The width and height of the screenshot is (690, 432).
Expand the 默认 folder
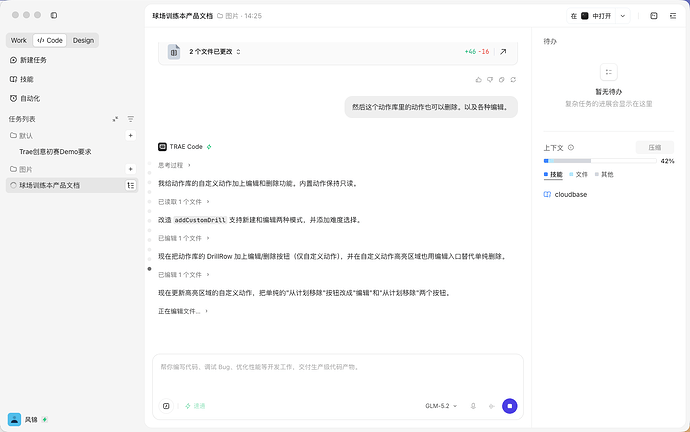tap(22, 135)
